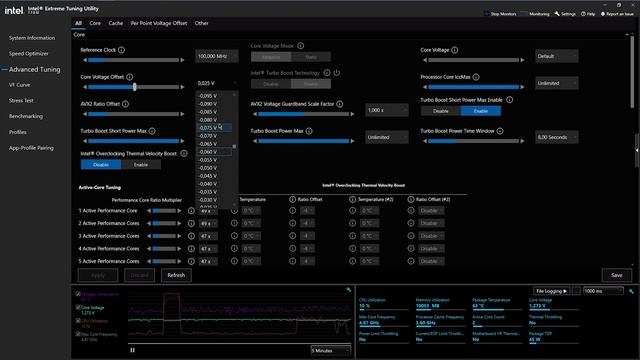
Task: Open the Turbo Boost Power Max Unlimited dropdown
Action: 387,137
